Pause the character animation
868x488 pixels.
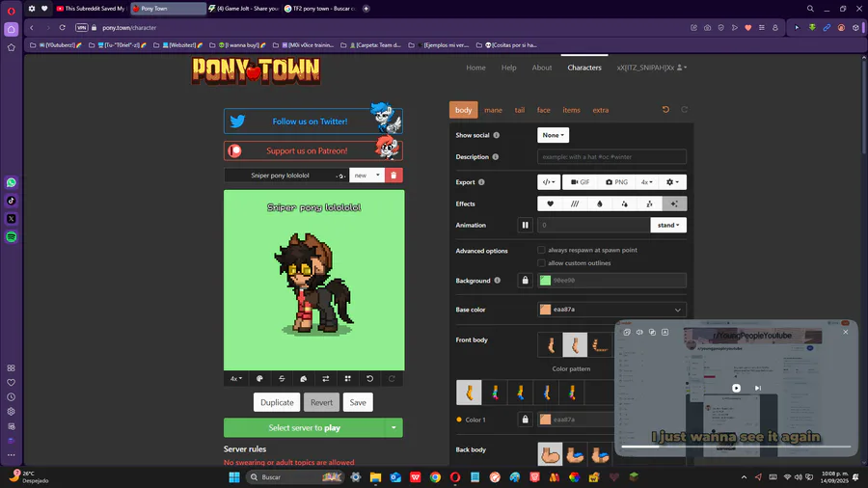[x=526, y=225]
